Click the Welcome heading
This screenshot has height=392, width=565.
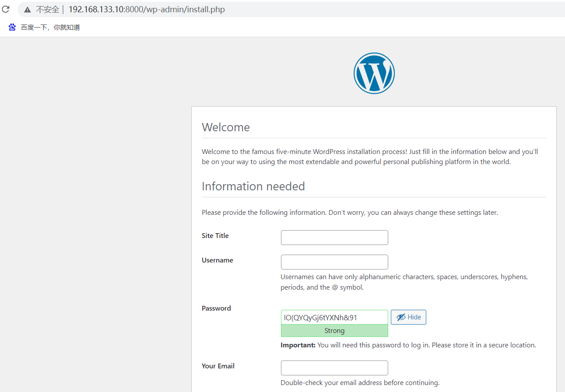tap(226, 127)
